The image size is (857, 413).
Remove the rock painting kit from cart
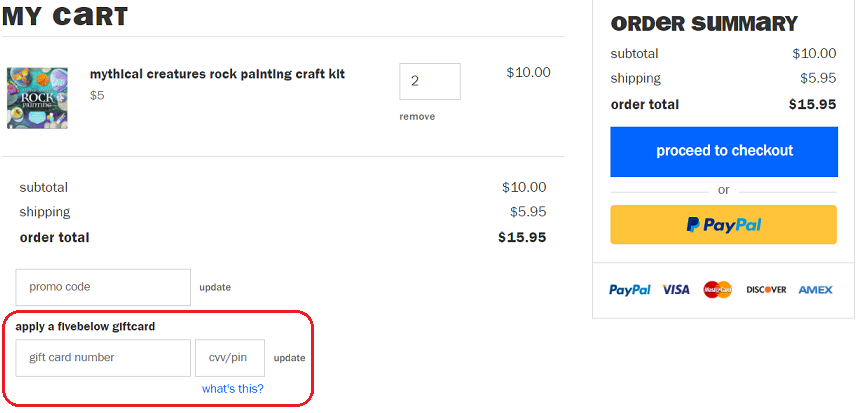pos(417,117)
